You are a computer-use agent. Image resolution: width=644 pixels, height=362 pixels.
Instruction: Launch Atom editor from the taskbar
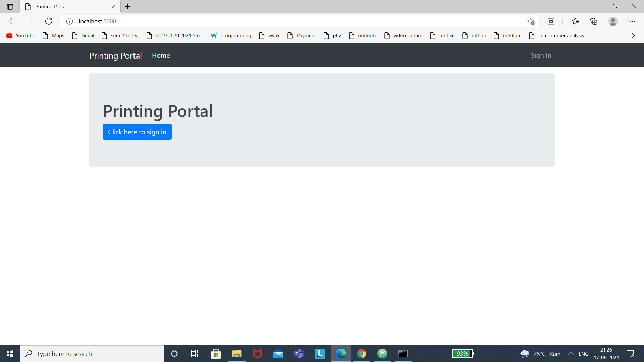pyautogui.click(x=382, y=353)
